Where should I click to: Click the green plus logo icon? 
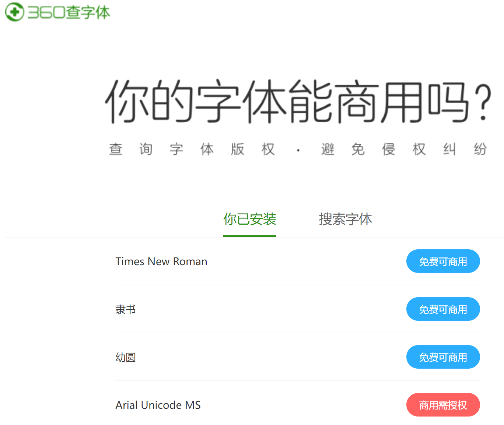pyautogui.click(x=14, y=12)
